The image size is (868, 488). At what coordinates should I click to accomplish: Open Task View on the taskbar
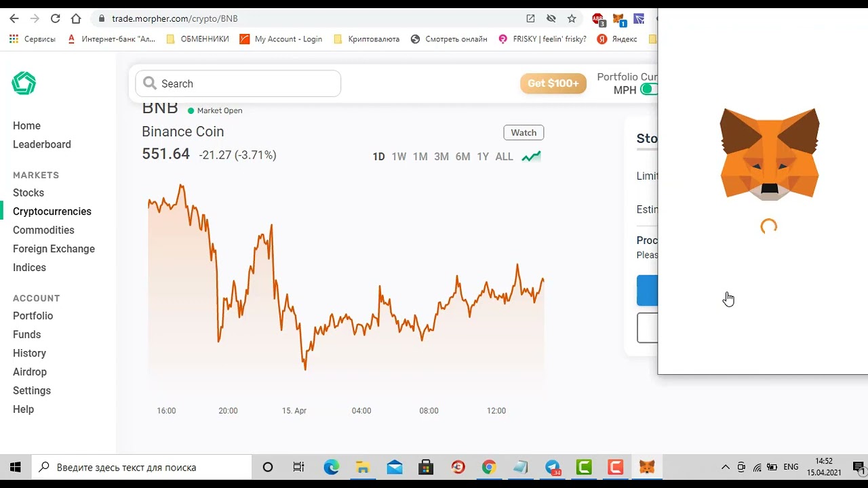[298, 467]
